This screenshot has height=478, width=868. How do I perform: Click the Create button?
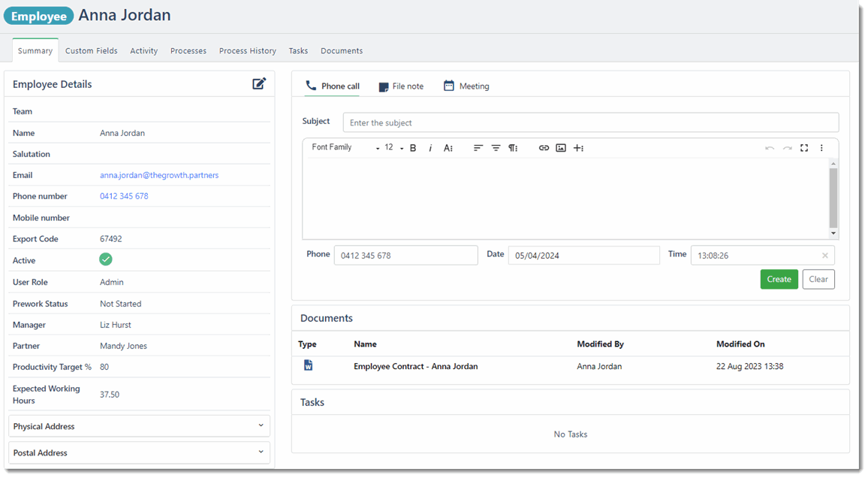coord(779,279)
